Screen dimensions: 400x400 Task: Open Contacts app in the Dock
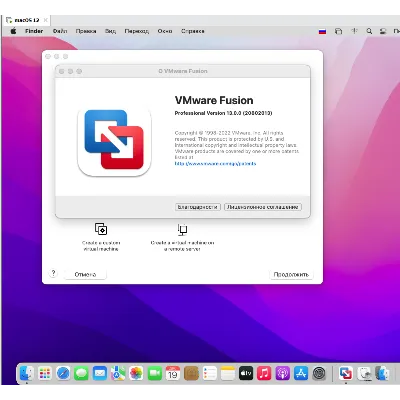(x=191, y=373)
